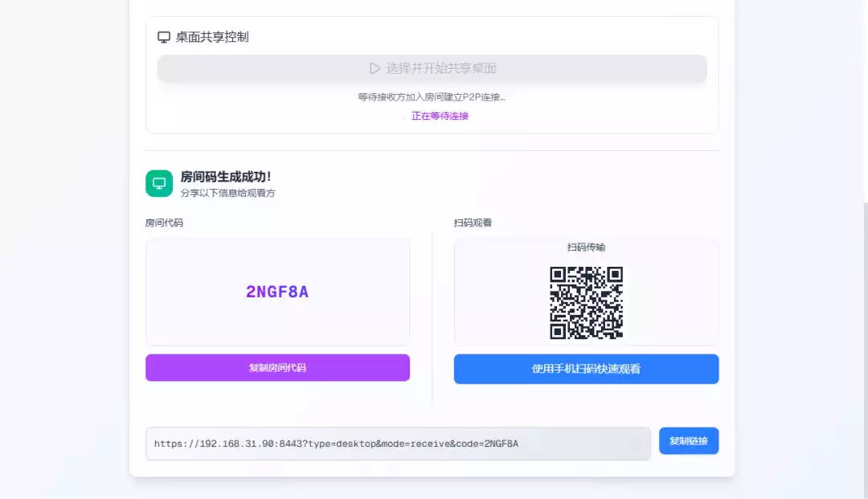The width and height of the screenshot is (868, 499).
Task: Click the purple 正在等待连接 status text
Action: point(440,116)
